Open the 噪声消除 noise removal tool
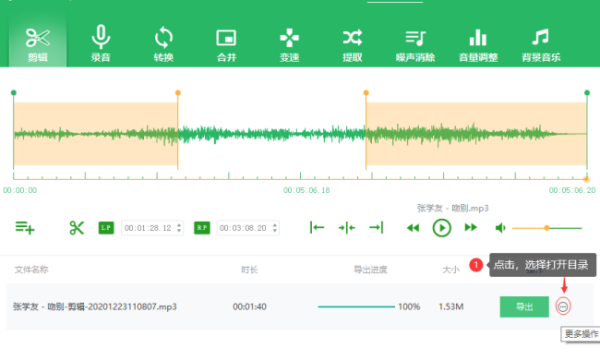Viewport: 600px width, 360px height. point(415,45)
